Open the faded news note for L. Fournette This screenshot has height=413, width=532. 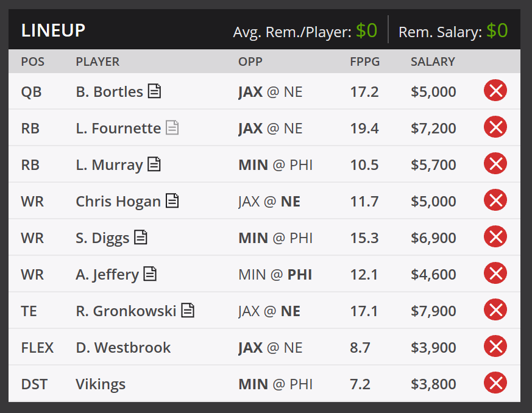172,127
